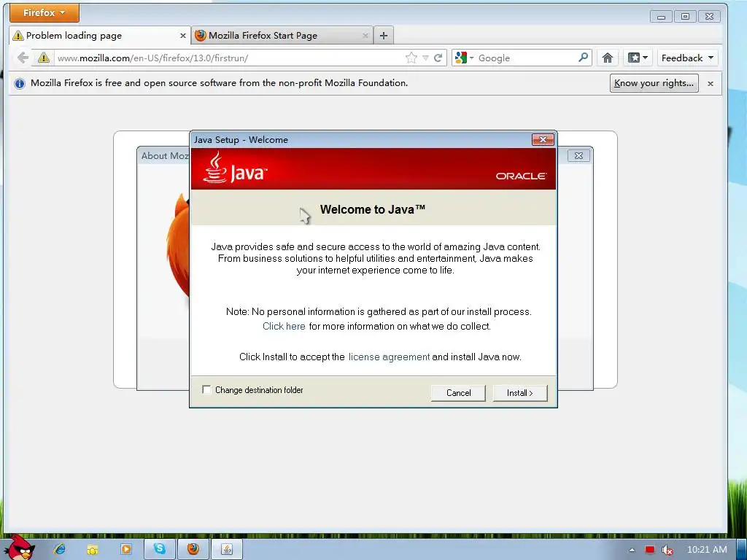The width and height of the screenshot is (747, 560).
Task: Close the Problem loading page tab
Action: pyautogui.click(x=182, y=36)
